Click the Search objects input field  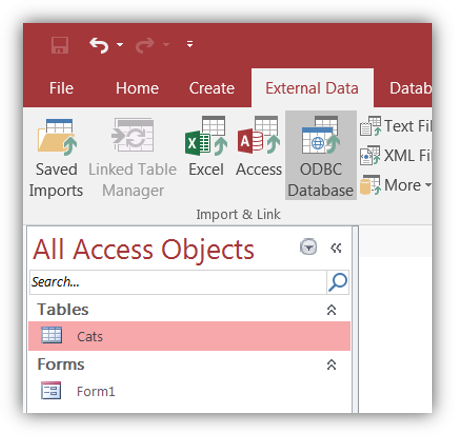178,282
